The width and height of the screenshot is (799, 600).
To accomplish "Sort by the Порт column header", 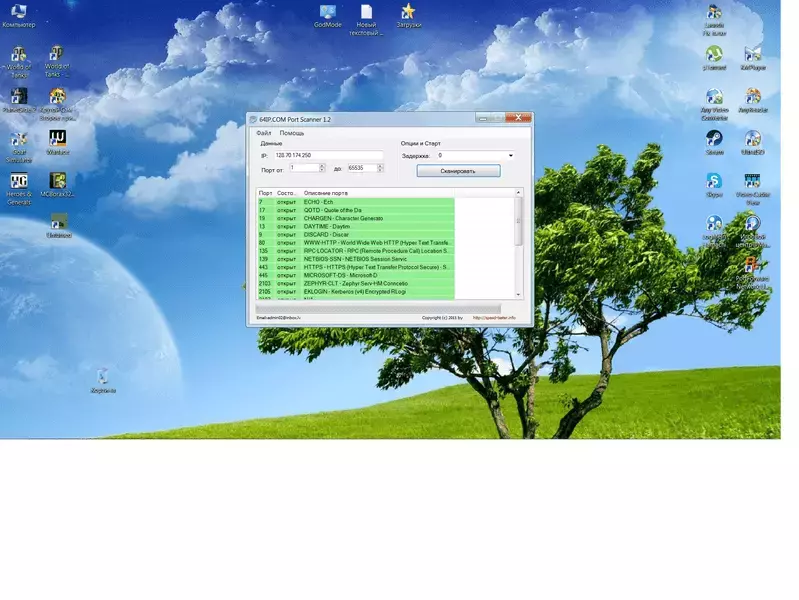I will point(265,193).
